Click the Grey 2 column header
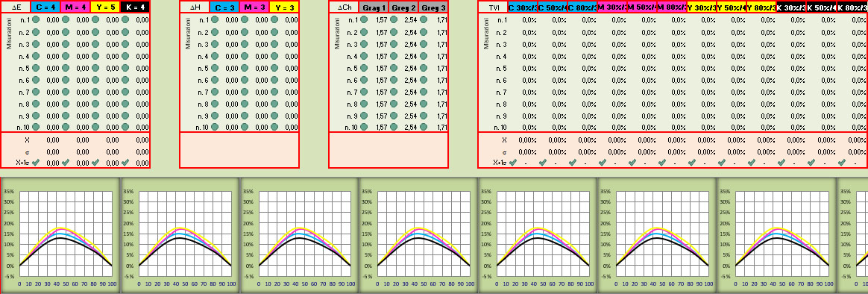 (x=403, y=7)
